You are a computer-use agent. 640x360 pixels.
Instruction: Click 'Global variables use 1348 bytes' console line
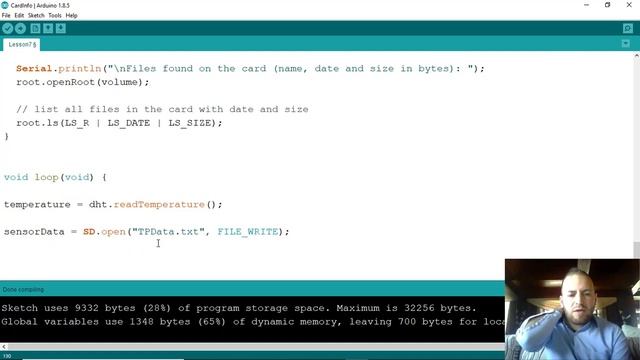click(253, 322)
